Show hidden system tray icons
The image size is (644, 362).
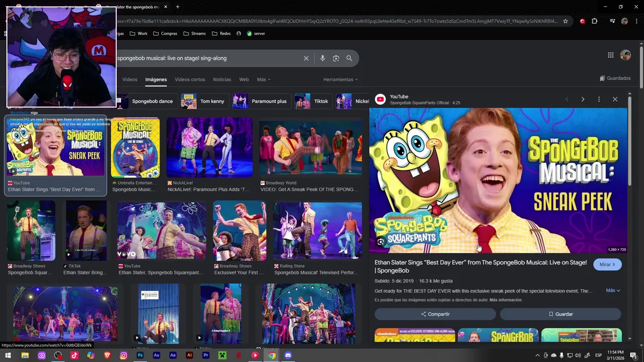[537, 355]
